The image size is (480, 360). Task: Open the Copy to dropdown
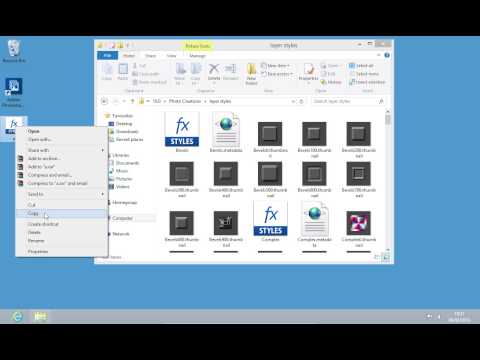(x=196, y=73)
